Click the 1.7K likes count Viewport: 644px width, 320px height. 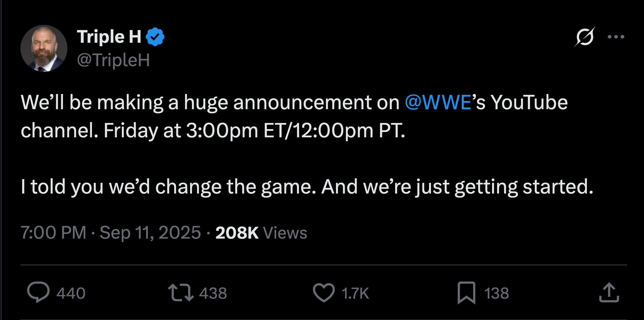[355, 293]
